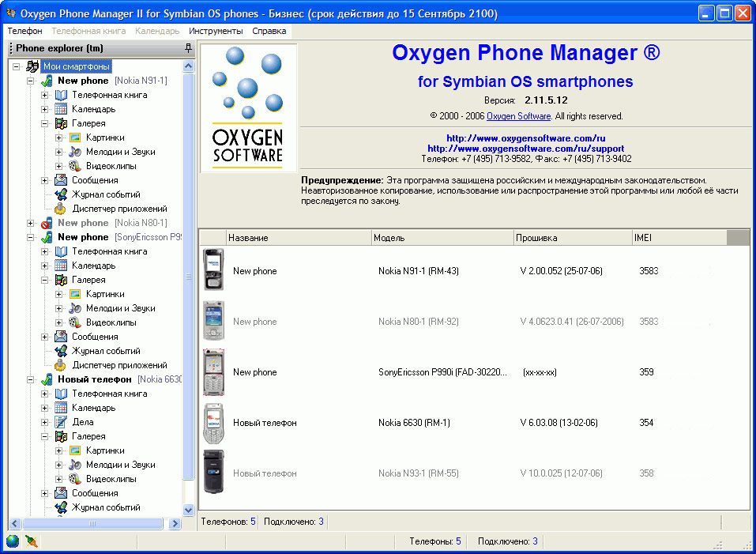Viewport: 756px width, 554px height.
Task: Click tree vertical scrollbar up arrow
Action: [x=189, y=66]
